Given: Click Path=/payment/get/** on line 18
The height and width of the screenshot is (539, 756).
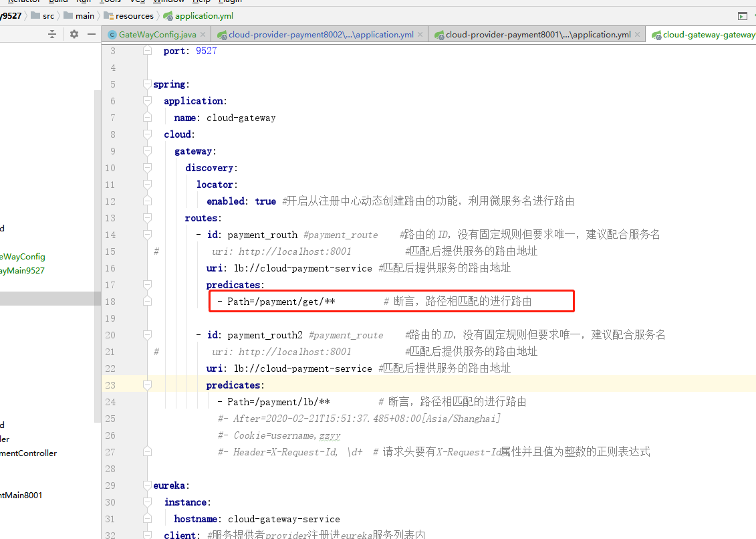Looking at the screenshot, I should click(281, 302).
